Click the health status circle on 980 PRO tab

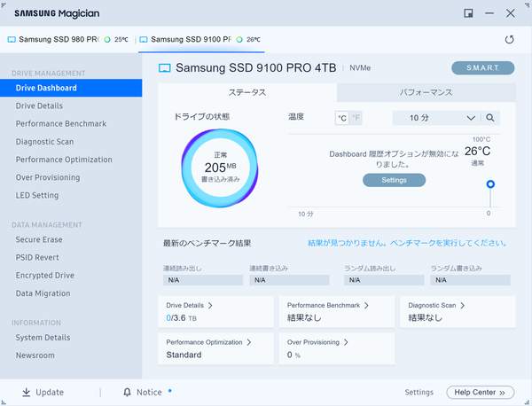[x=107, y=40]
